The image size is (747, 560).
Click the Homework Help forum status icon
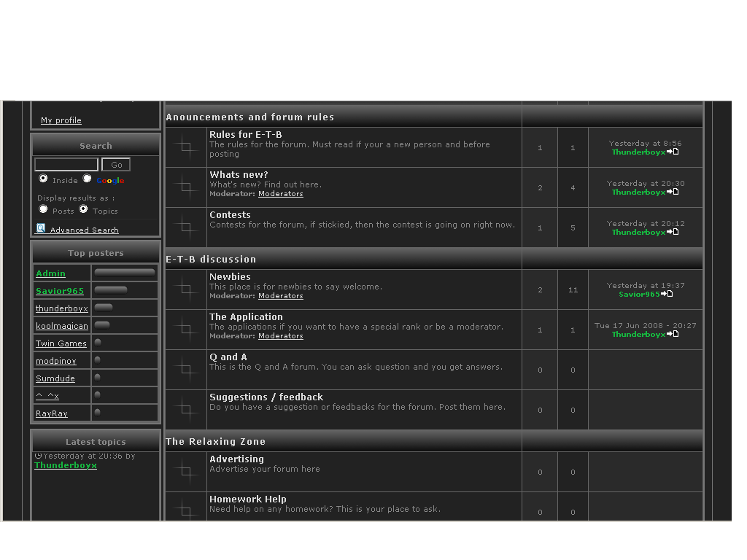pyautogui.click(x=186, y=510)
